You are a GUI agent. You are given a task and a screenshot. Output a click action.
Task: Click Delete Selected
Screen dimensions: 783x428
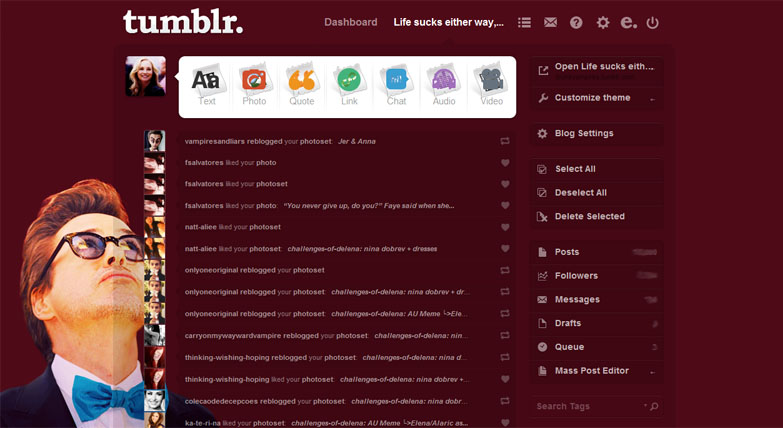click(x=597, y=216)
